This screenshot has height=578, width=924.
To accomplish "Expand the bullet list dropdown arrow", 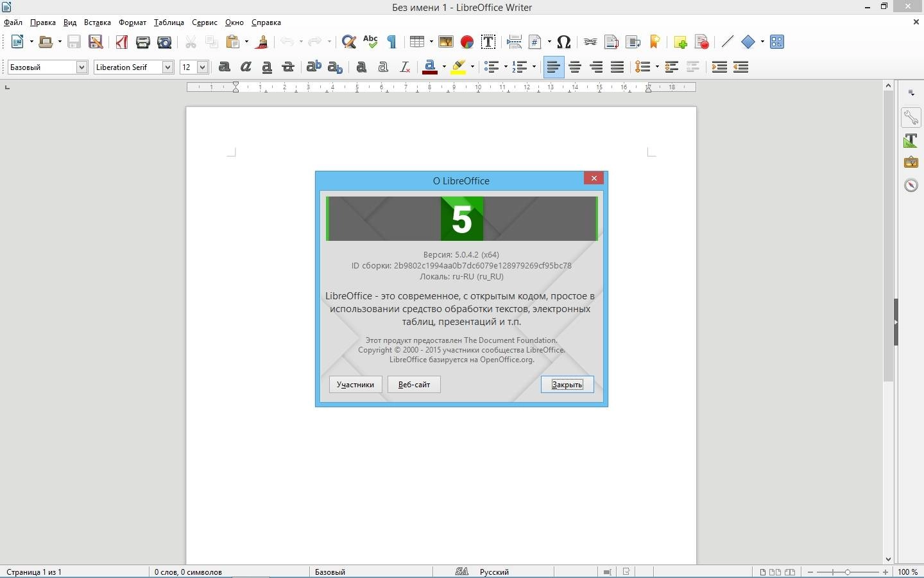I will point(506,67).
